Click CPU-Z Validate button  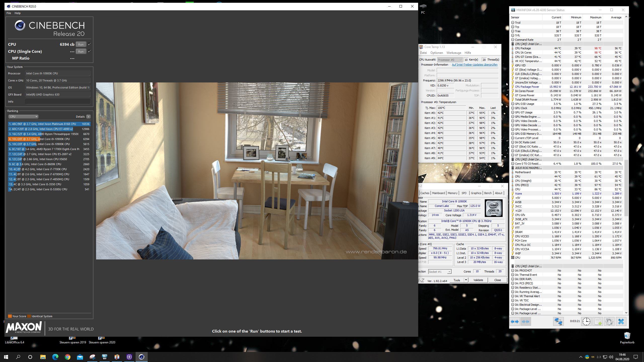[478, 280]
